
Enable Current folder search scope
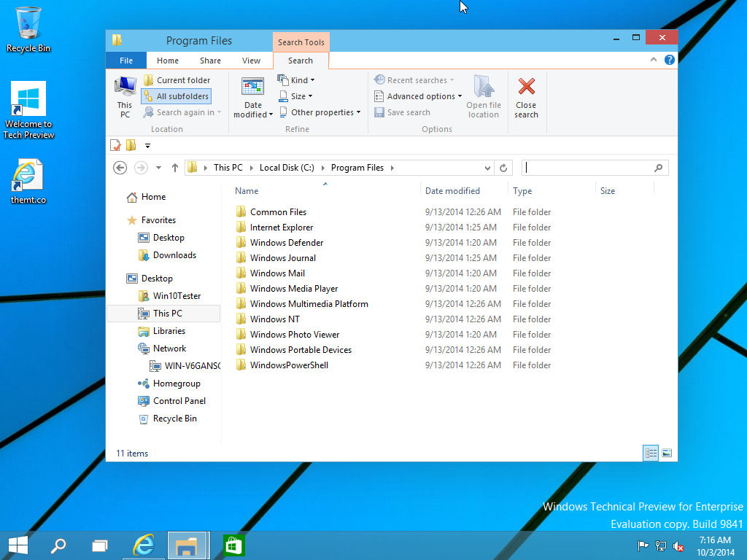[x=177, y=80]
